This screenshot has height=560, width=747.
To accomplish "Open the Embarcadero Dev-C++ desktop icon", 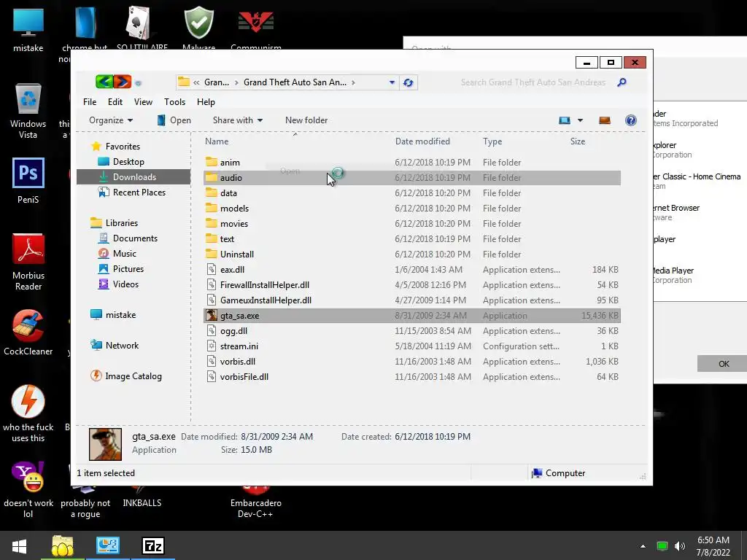I will coord(256,508).
